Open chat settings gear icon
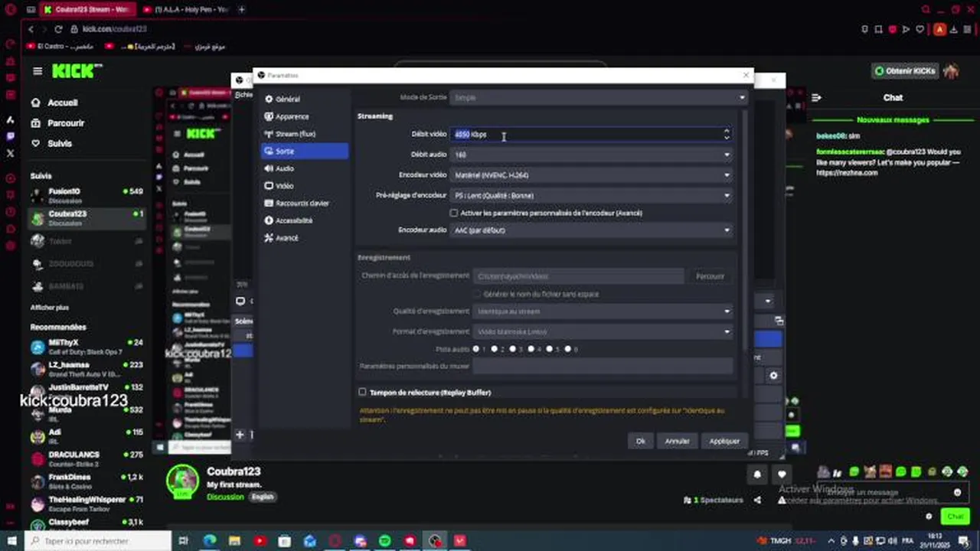 point(929,517)
